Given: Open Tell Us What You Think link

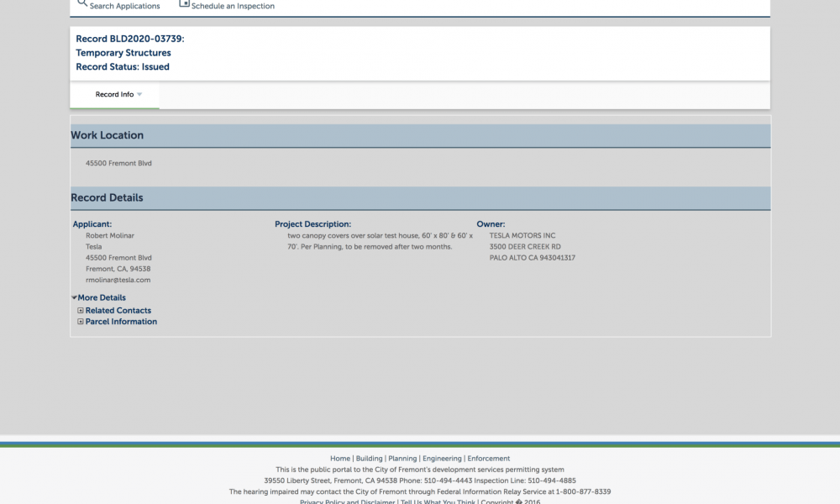Looking at the screenshot, I should pos(438,501).
